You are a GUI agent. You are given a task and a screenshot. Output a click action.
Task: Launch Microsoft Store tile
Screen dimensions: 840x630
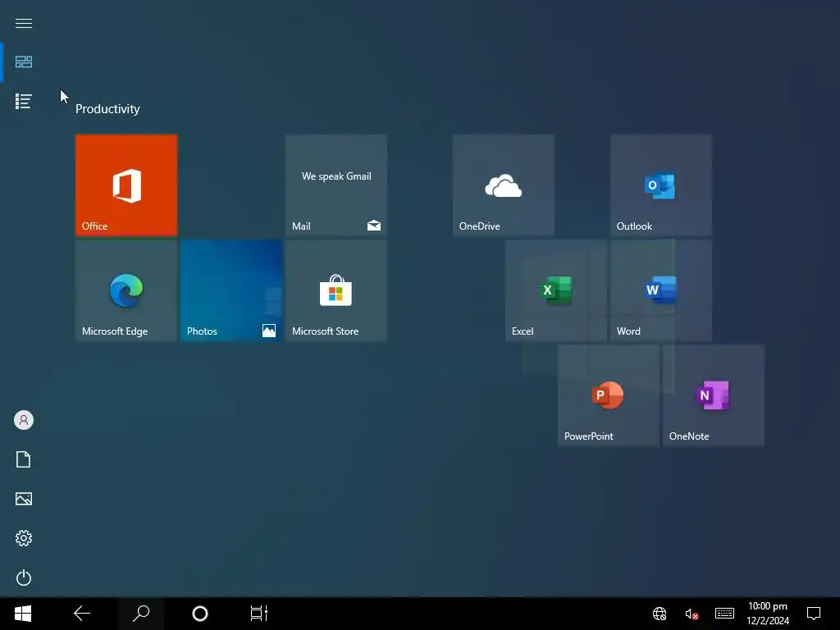click(336, 290)
